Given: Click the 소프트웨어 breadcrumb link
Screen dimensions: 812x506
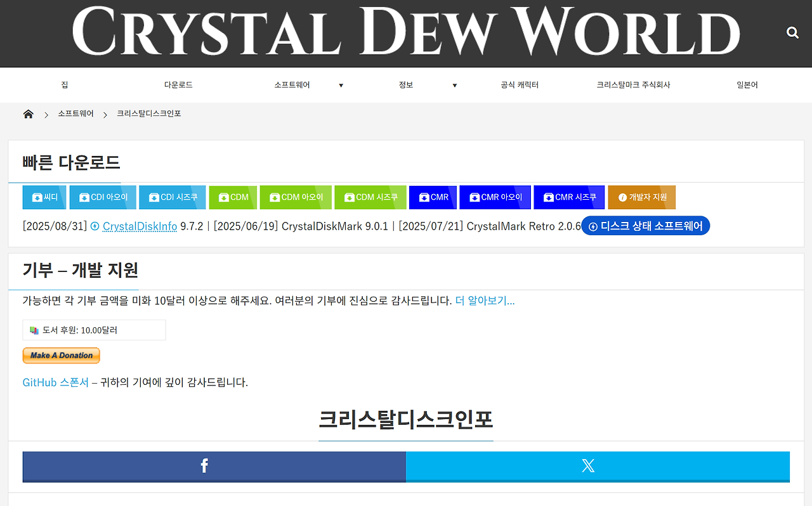Looking at the screenshot, I should point(75,114).
